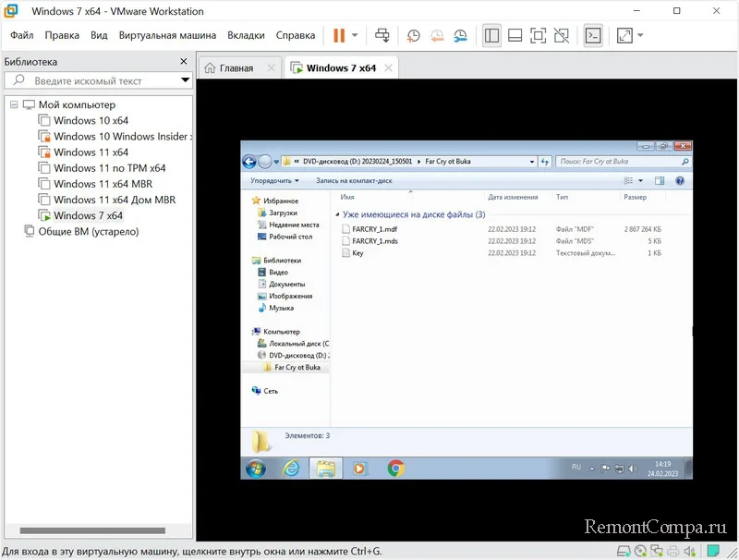
Task: Open the Вид menu
Action: point(99,35)
